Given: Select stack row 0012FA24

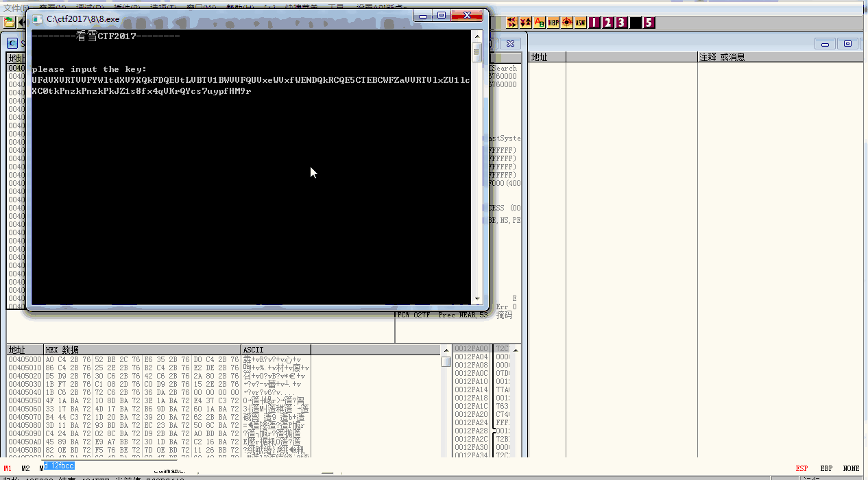Looking at the screenshot, I should (x=472, y=422).
